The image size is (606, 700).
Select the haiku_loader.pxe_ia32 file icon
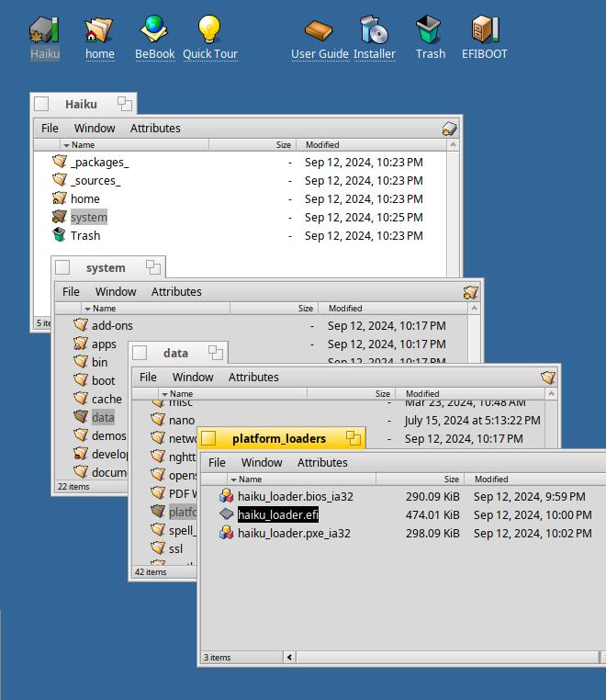coord(226,532)
